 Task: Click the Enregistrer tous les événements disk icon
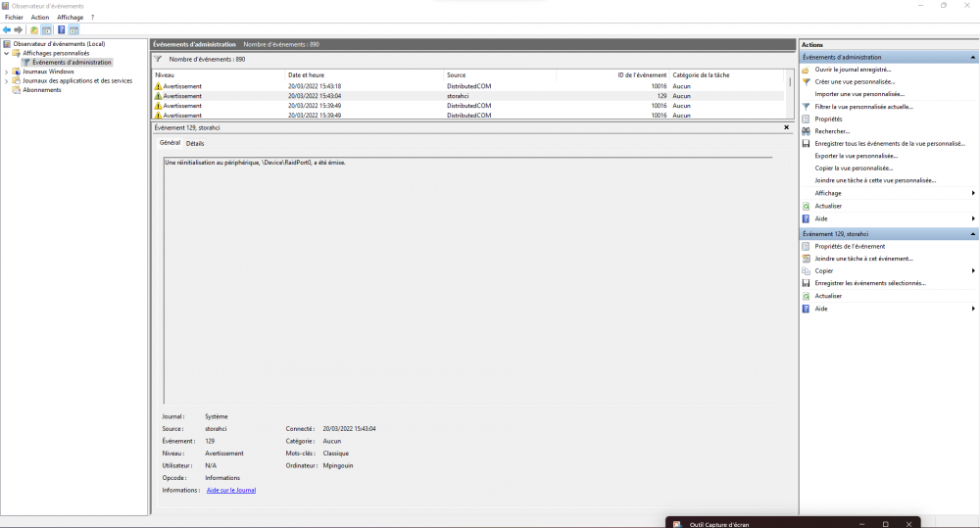tap(807, 144)
